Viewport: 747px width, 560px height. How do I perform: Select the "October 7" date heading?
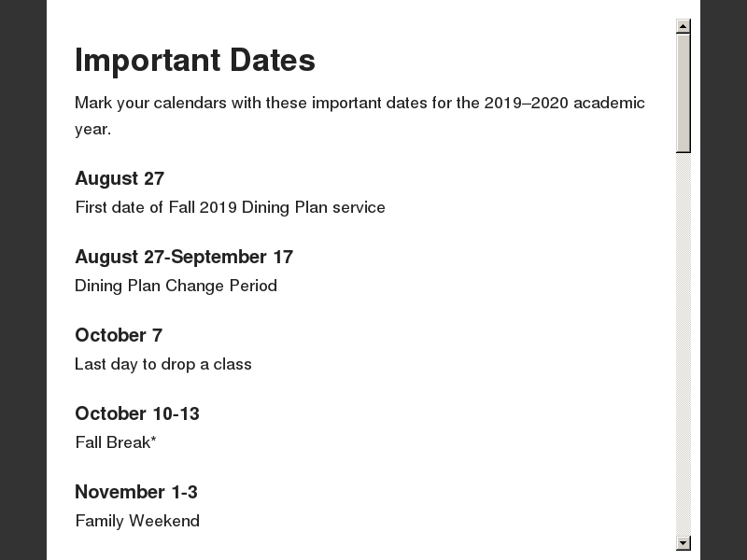(119, 335)
